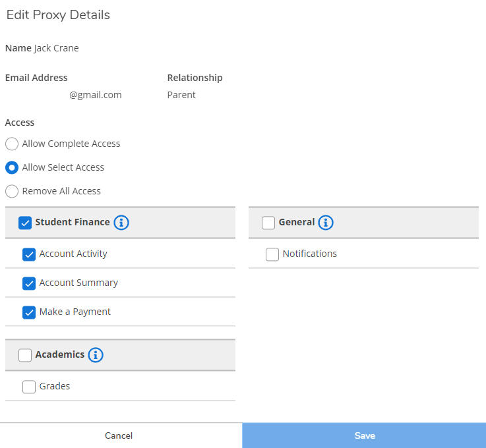This screenshot has width=486, height=448.
Task: Click the Relationship label
Action: pyautogui.click(x=195, y=78)
